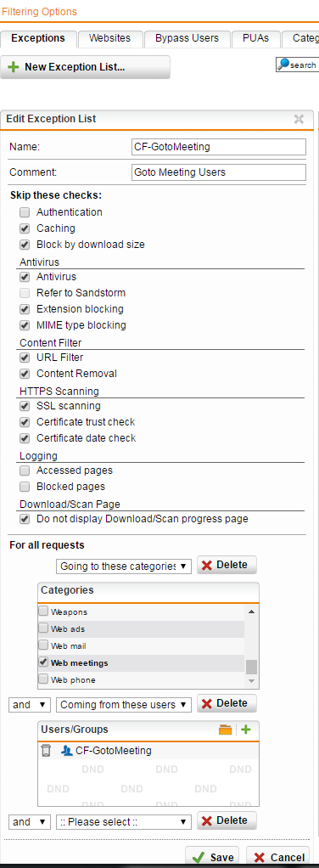Click the CF-GotoMeeting group icon
Screen dimensions: 319x868
coord(67,751)
